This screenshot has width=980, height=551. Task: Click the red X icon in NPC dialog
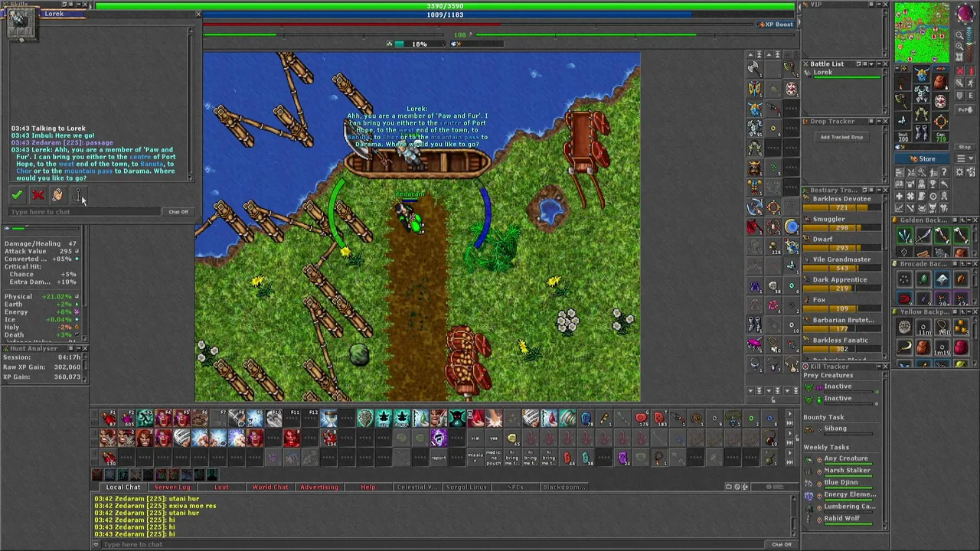click(x=38, y=196)
